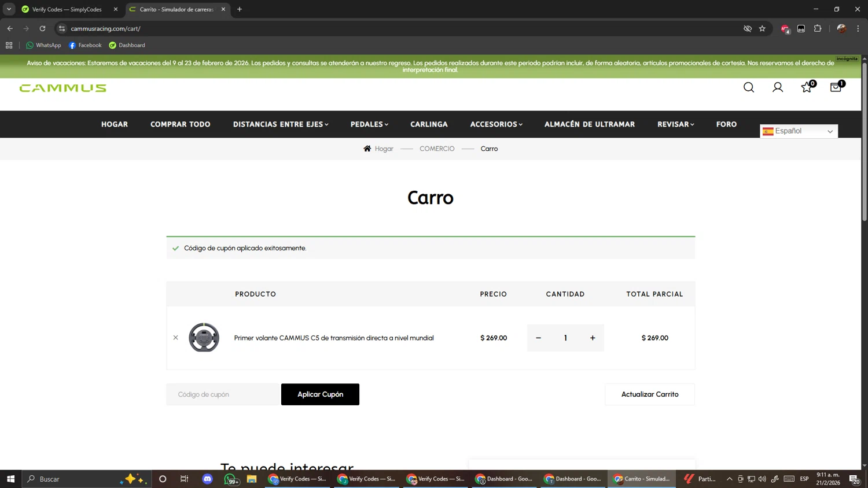Click the address bar URL
Viewport: 868px width, 488px height.
(105, 28)
